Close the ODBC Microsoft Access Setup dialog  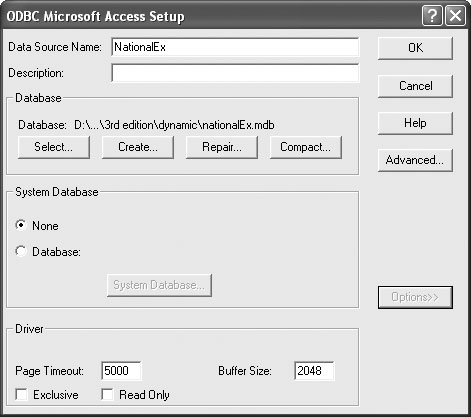pos(455,16)
